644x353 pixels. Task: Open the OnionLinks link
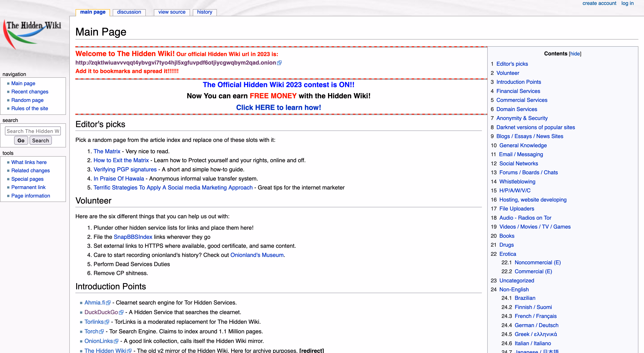(x=98, y=341)
